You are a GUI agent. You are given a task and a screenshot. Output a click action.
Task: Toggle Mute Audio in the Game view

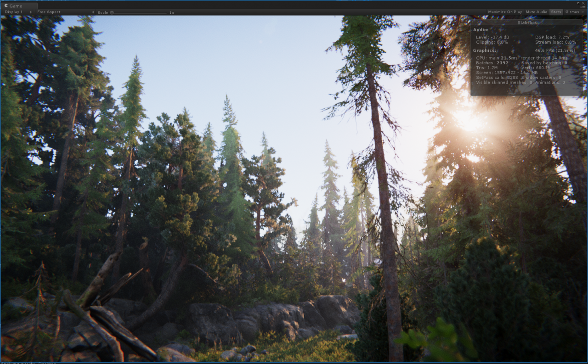click(536, 12)
